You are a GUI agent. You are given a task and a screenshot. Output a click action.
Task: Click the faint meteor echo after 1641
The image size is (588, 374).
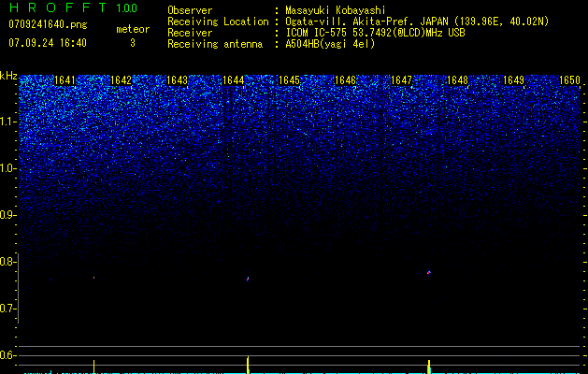point(93,278)
